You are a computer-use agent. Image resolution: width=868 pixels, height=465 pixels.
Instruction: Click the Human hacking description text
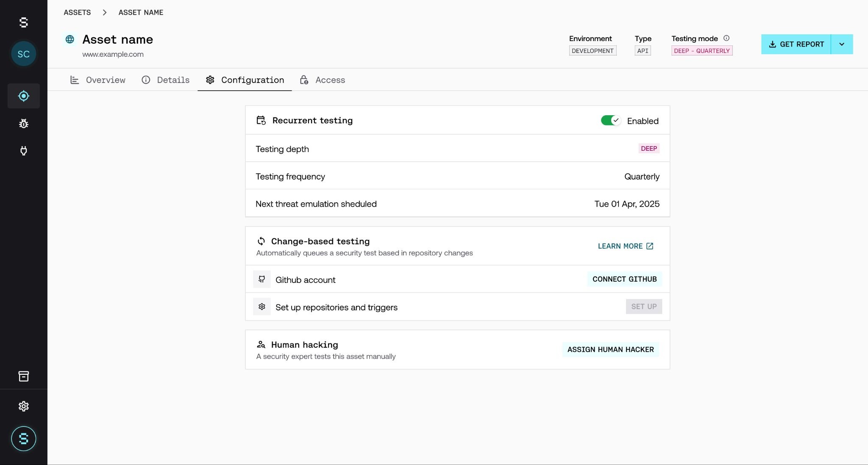[x=326, y=356]
